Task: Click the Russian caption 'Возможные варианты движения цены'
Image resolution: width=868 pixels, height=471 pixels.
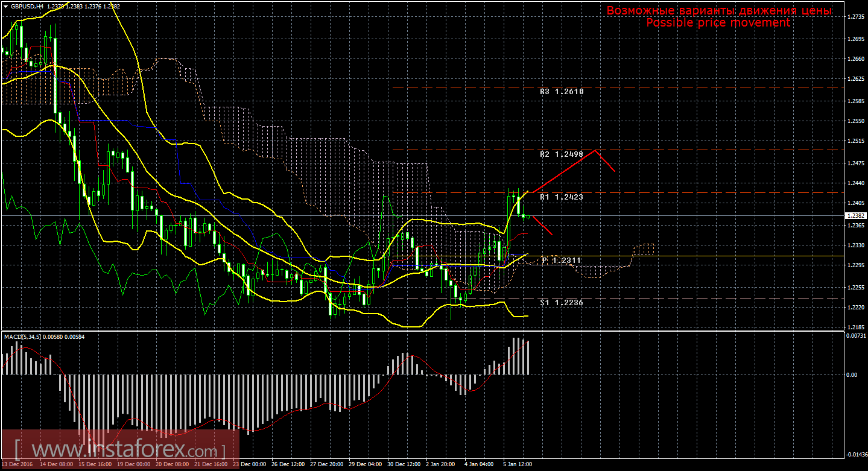Action: [x=718, y=11]
